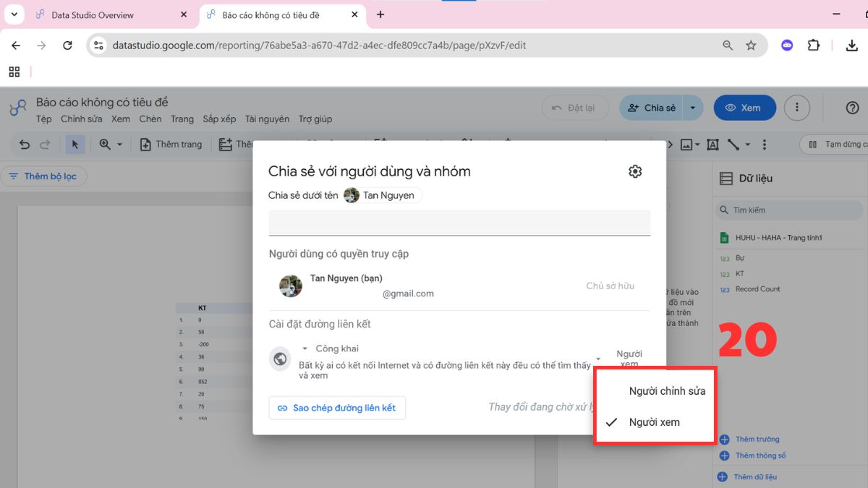View site information icon in address bar
The width and height of the screenshot is (868, 488).
coord(99,46)
